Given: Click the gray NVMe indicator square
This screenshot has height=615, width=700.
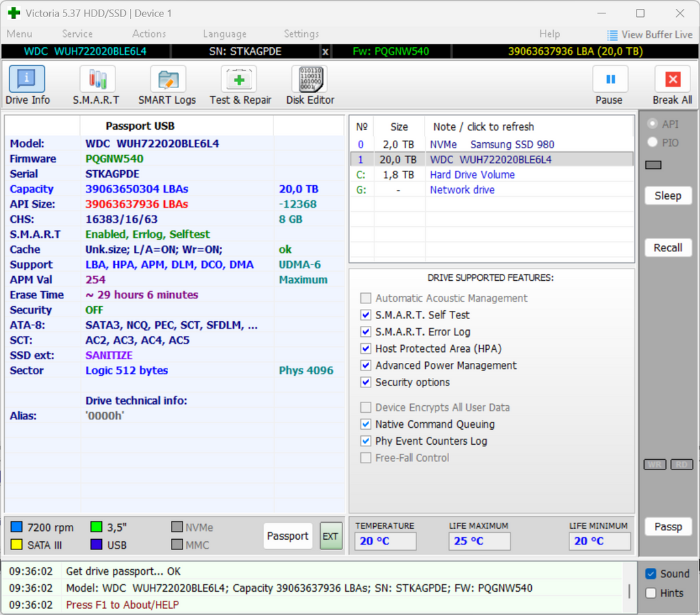Looking at the screenshot, I should (177, 527).
